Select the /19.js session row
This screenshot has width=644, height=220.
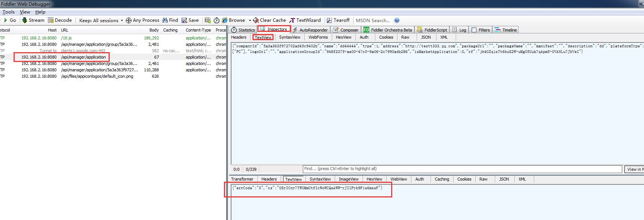pos(113,38)
